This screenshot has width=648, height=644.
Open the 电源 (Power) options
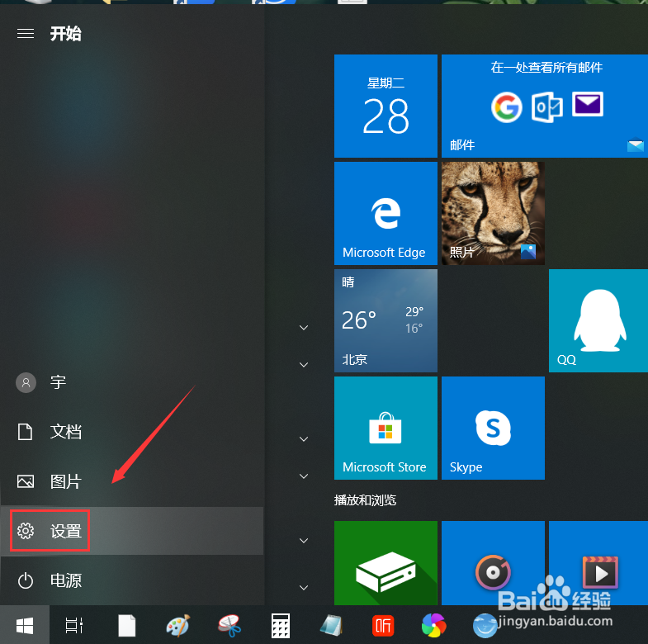[x=132, y=580]
